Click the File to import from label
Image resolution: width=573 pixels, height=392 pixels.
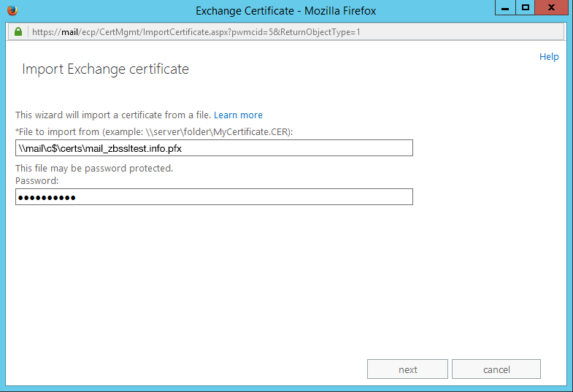(x=153, y=131)
